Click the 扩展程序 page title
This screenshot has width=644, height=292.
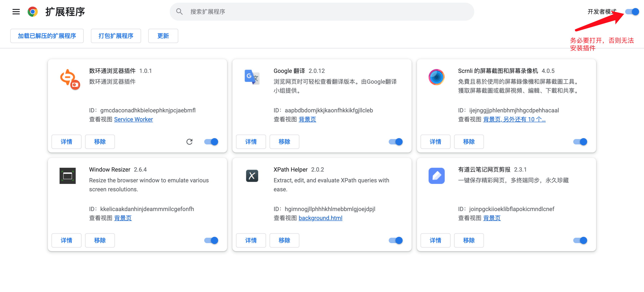tap(65, 11)
